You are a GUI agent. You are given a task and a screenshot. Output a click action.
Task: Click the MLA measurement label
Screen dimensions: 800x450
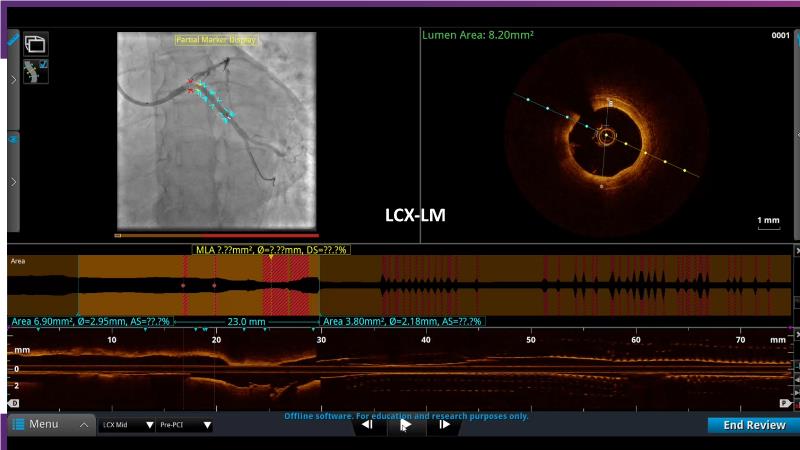pos(271,249)
